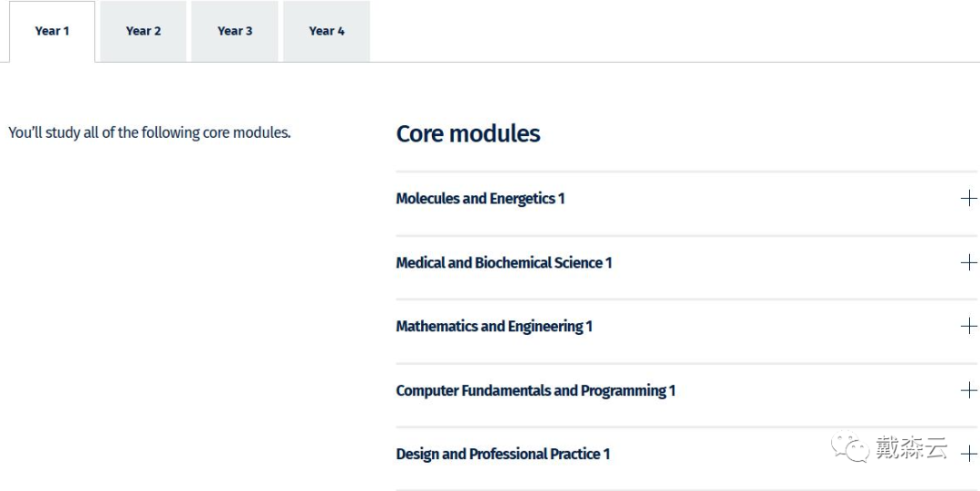The image size is (980, 491).
Task: Expand Molecules and Energetics 1 plus icon
Action: coord(968,198)
